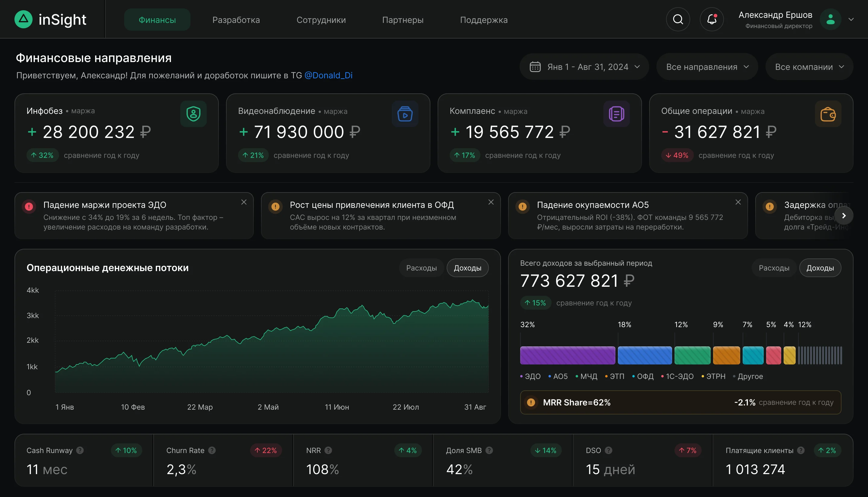Open the NRR help icon
This screenshot has width=868, height=497.
click(328, 450)
